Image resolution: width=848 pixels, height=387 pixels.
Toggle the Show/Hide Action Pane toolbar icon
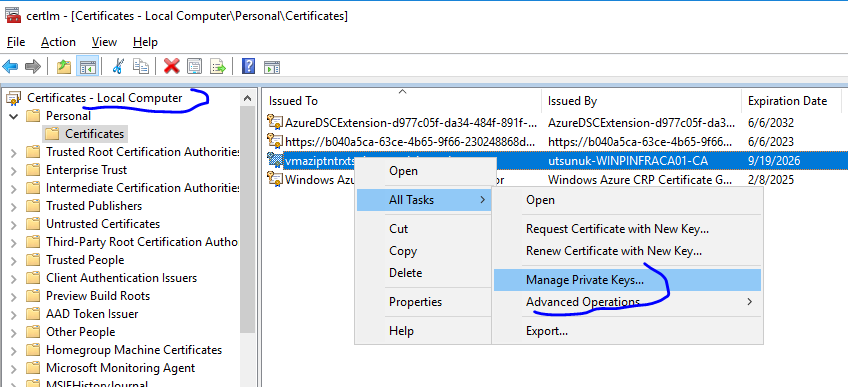pyautogui.click(x=271, y=67)
